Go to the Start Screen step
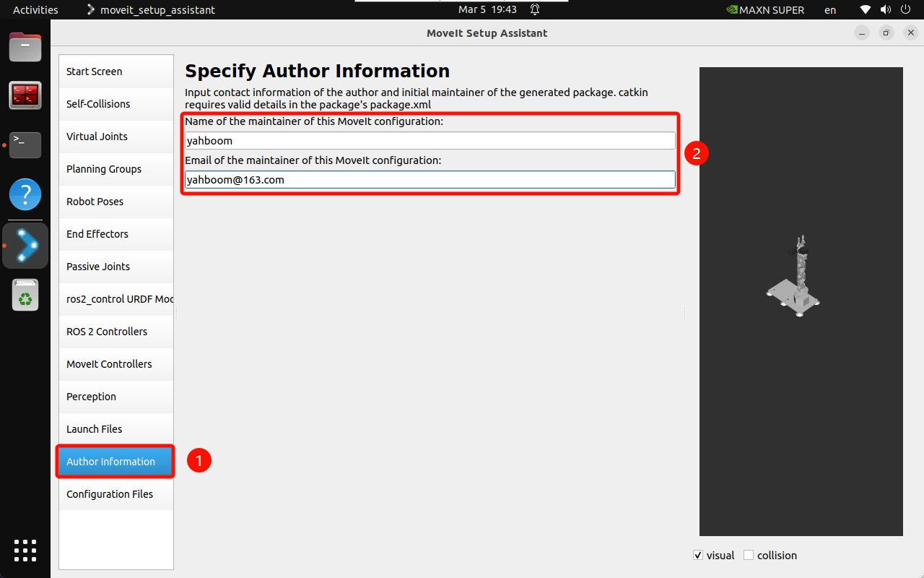 [116, 72]
